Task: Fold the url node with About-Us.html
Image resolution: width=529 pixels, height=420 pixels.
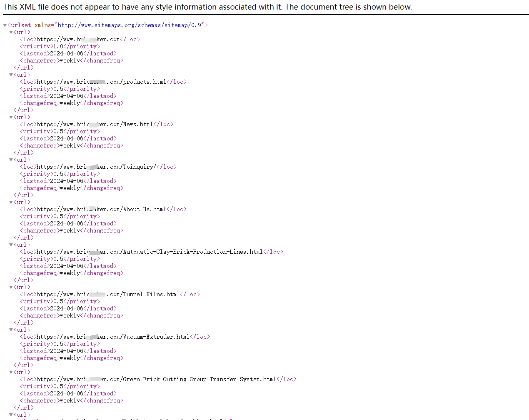Action: point(11,202)
